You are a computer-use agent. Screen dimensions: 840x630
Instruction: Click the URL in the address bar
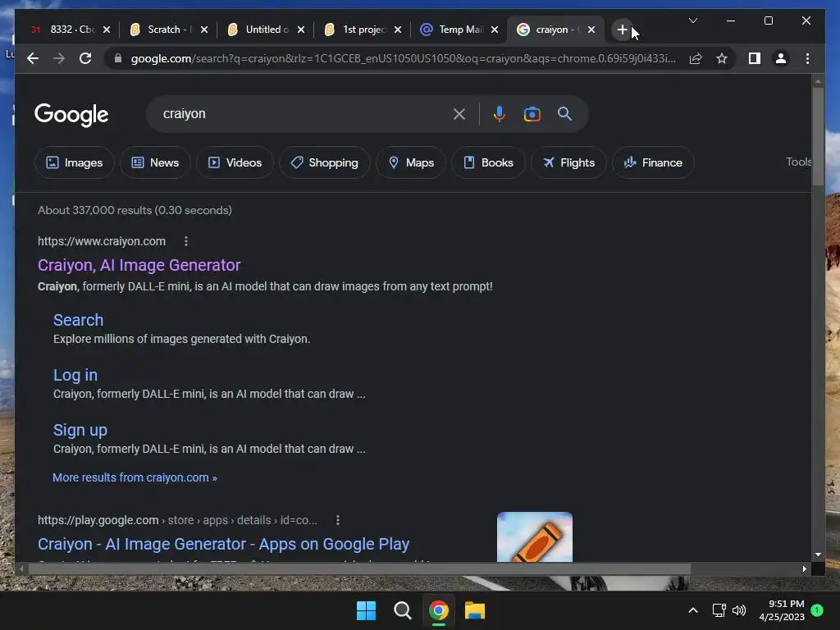coord(403,58)
